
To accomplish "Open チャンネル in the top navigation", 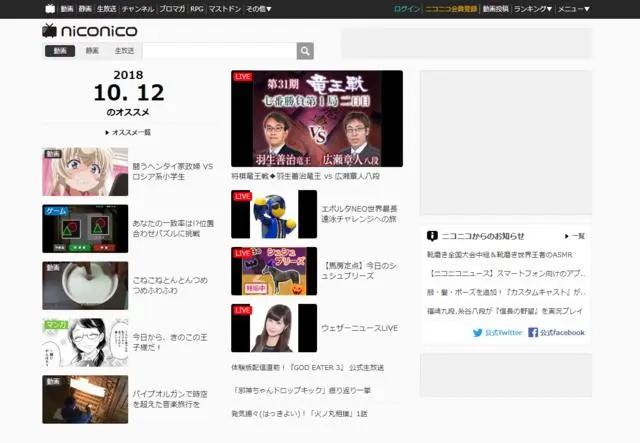I will pyautogui.click(x=138, y=8).
